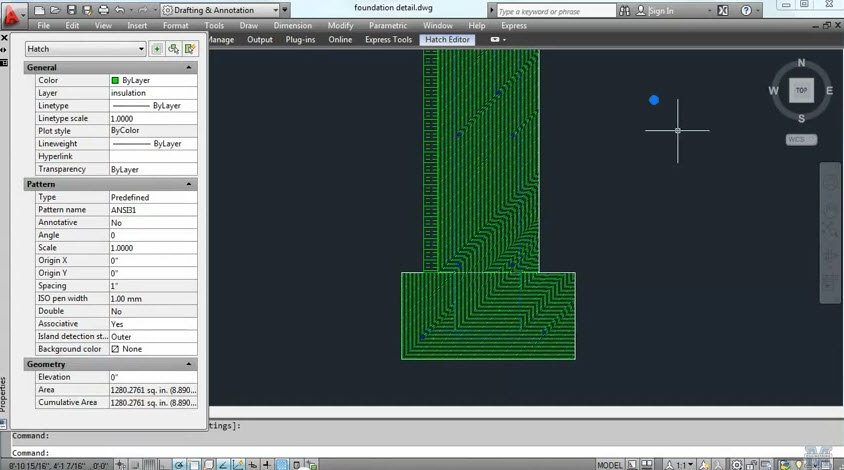The height and width of the screenshot is (470, 844).
Task: Click Workspace Switching gear in status bar
Action: coord(737,464)
